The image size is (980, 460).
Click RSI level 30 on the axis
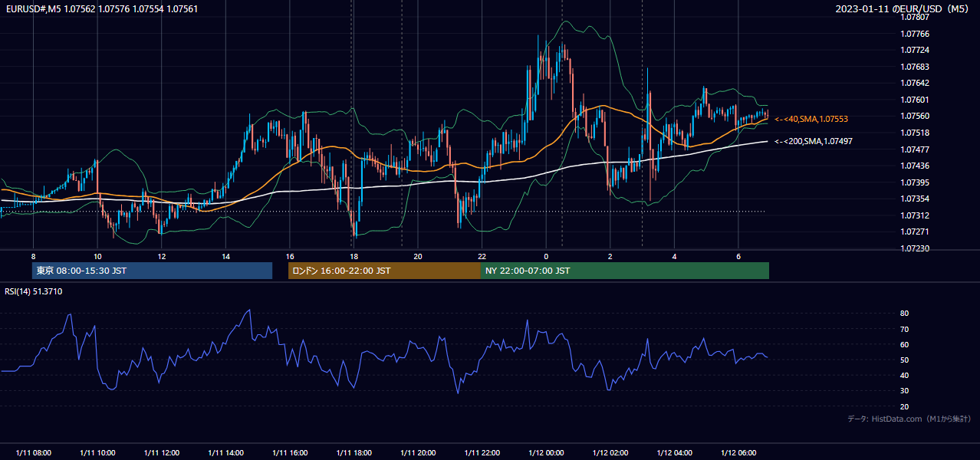click(905, 391)
